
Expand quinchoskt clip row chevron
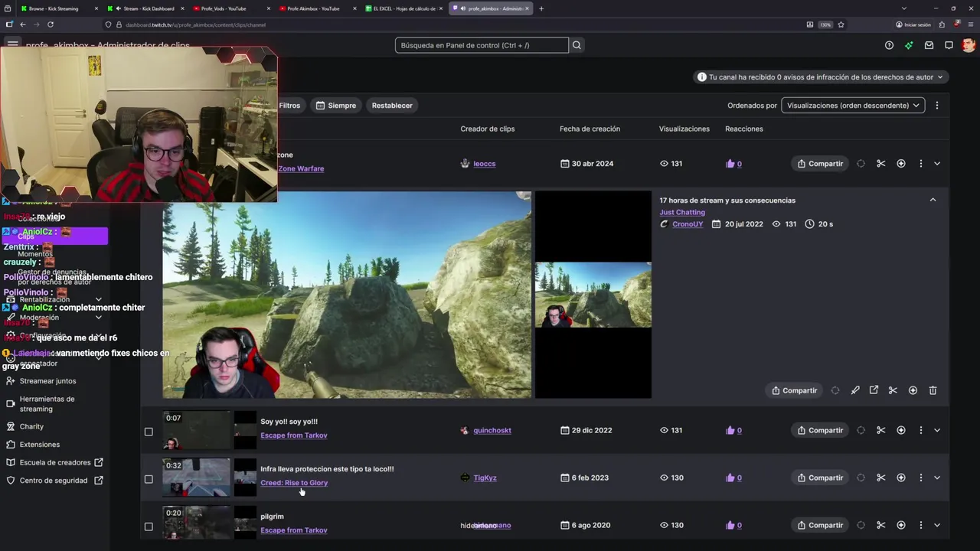[937, 430]
